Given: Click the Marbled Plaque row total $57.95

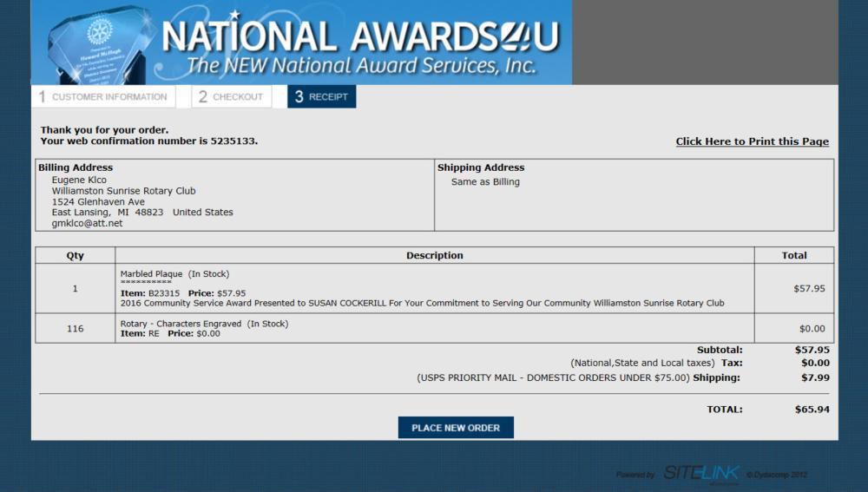Looking at the screenshot, I should [809, 288].
